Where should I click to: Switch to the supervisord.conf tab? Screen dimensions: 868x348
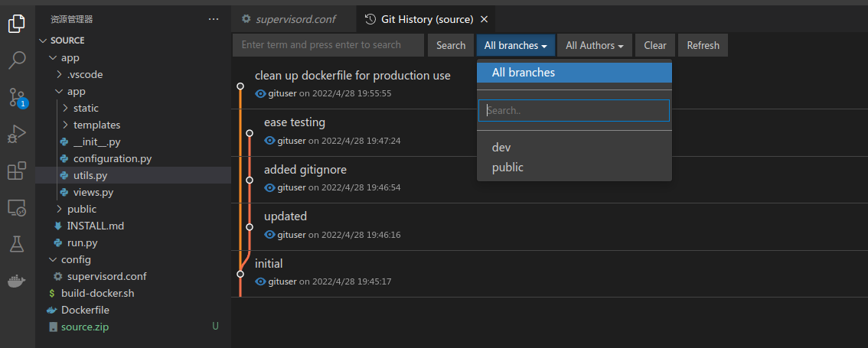[x=295, y=19]
